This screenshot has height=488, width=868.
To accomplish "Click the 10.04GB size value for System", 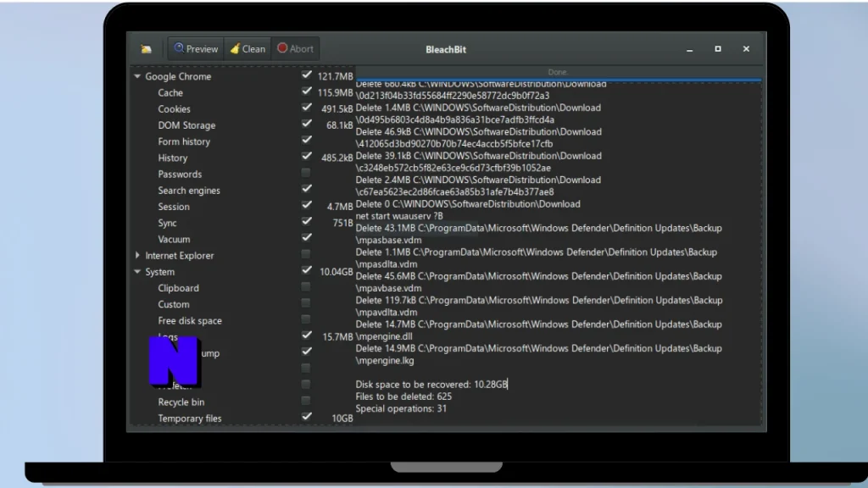I will point(336,272).
